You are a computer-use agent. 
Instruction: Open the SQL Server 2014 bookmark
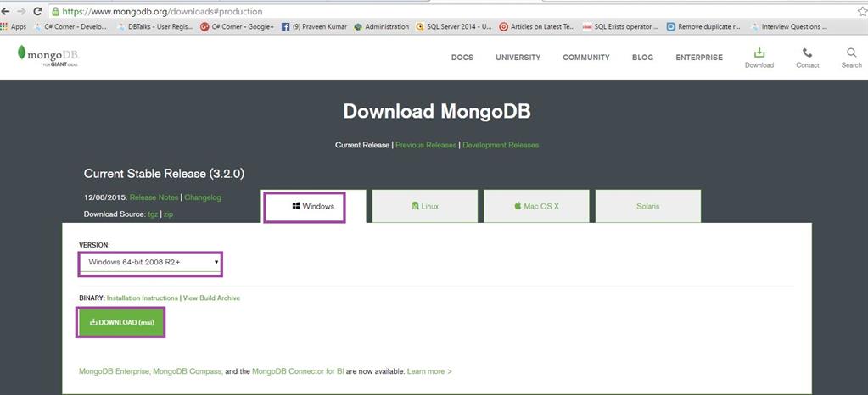pos(453,26)
